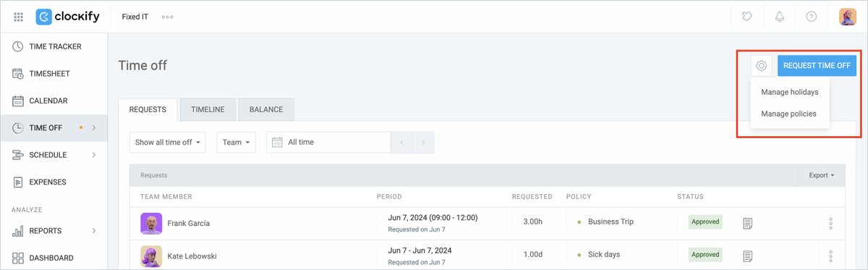Go to Time Tracker in sidebar
Image resolution: width=868 pixels, height=270 pixels.
click(54, 46)
